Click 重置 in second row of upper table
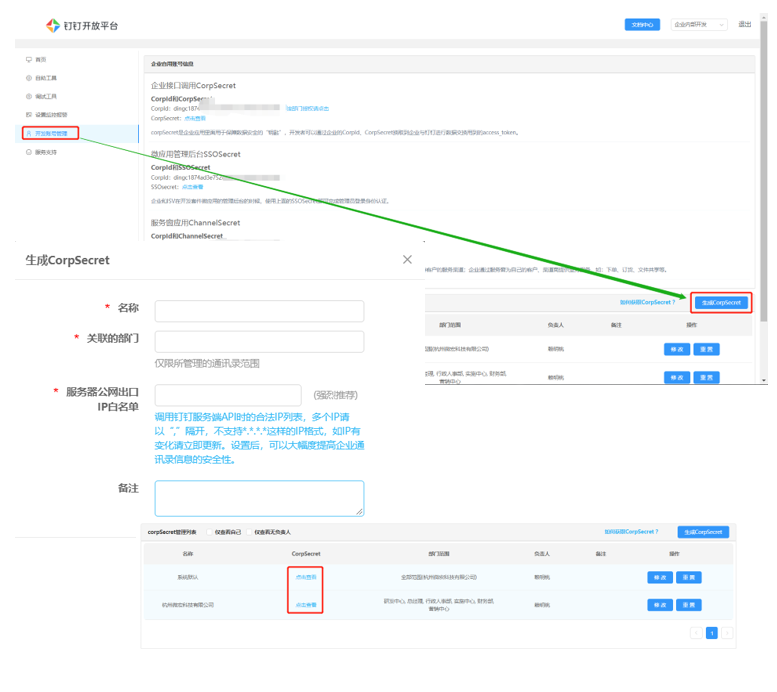 click(706, 377)
